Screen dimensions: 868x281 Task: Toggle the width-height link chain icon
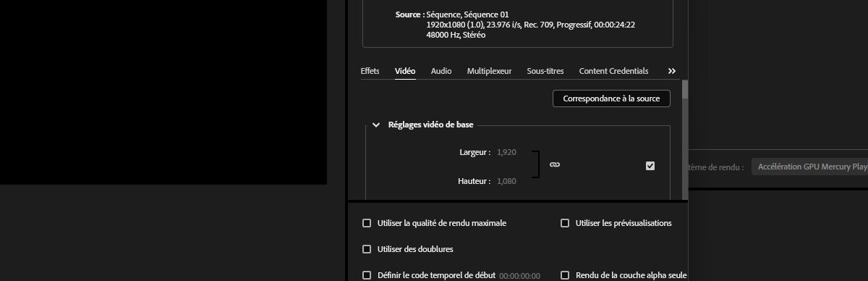click(x=555, y=164)
